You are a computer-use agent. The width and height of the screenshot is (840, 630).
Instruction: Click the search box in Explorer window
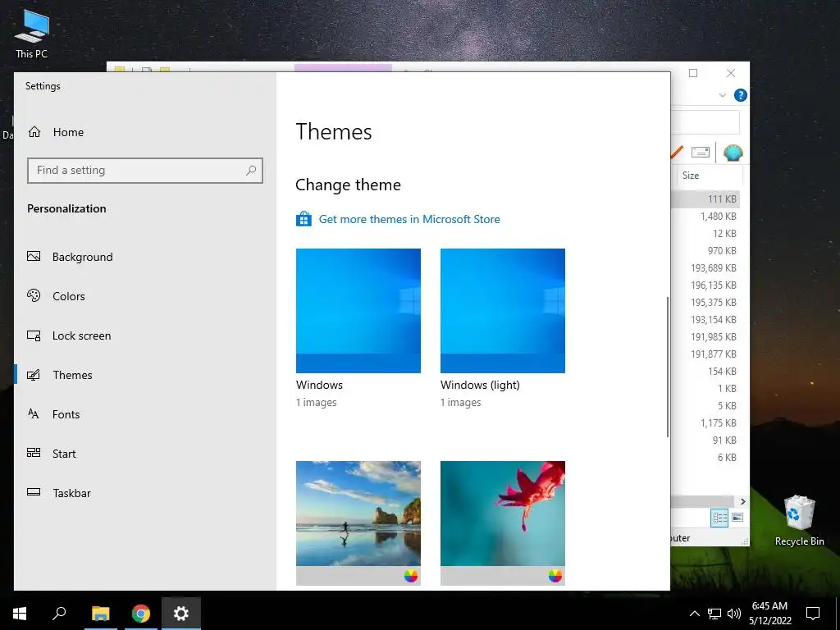pos(705,123)
